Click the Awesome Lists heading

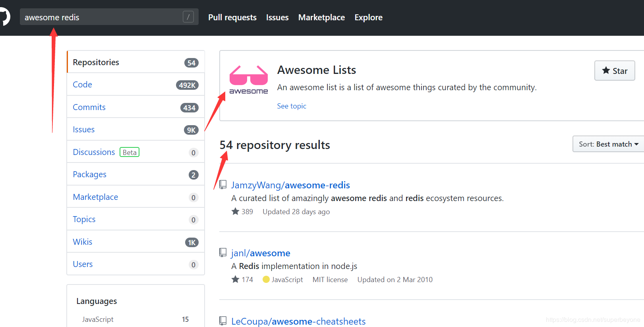[317, 70]
